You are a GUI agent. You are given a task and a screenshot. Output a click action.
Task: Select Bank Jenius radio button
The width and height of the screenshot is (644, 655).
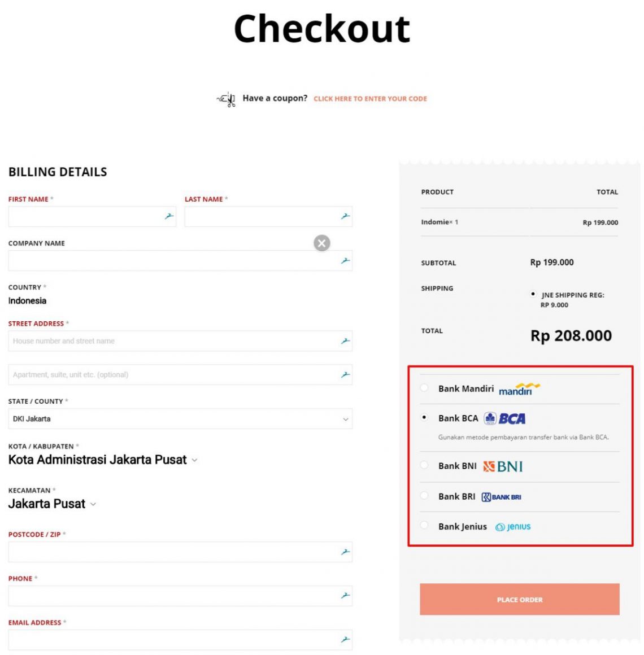pos(424,525)
